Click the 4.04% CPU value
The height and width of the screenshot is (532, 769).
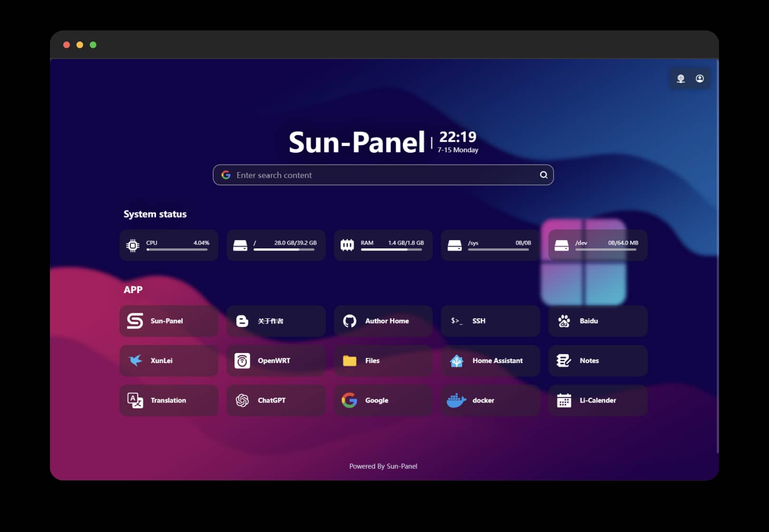click(x=201, y=243)
